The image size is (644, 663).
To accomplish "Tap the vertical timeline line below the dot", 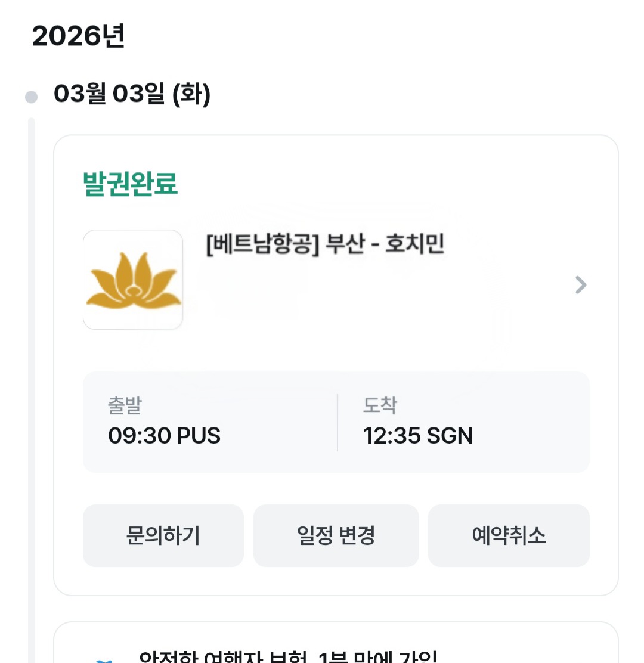I will [31, 358].
